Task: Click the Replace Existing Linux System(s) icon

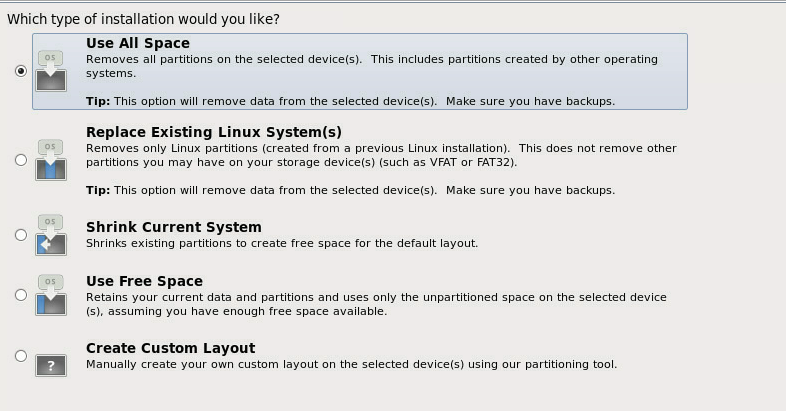Action: click(x=51, y=160)
